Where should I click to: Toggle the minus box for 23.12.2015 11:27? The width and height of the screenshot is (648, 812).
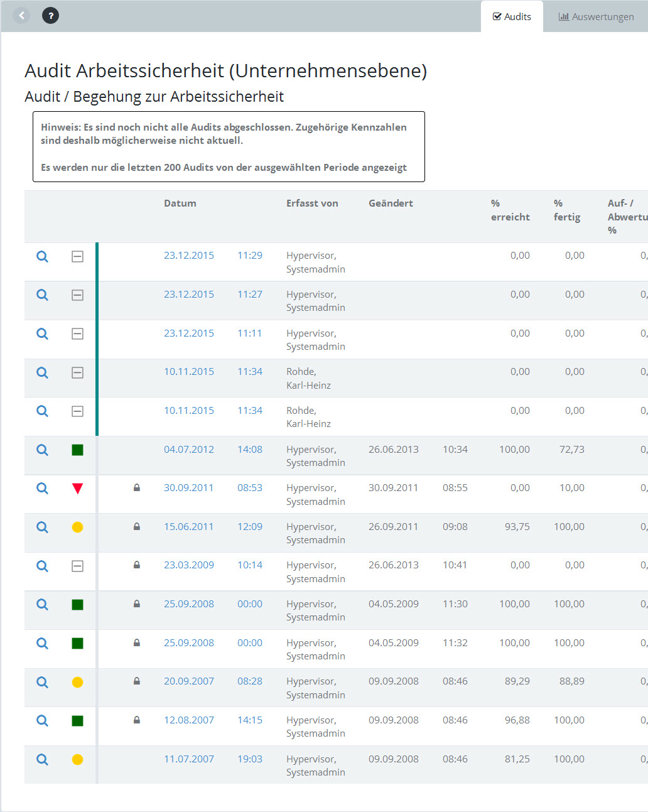77,295
